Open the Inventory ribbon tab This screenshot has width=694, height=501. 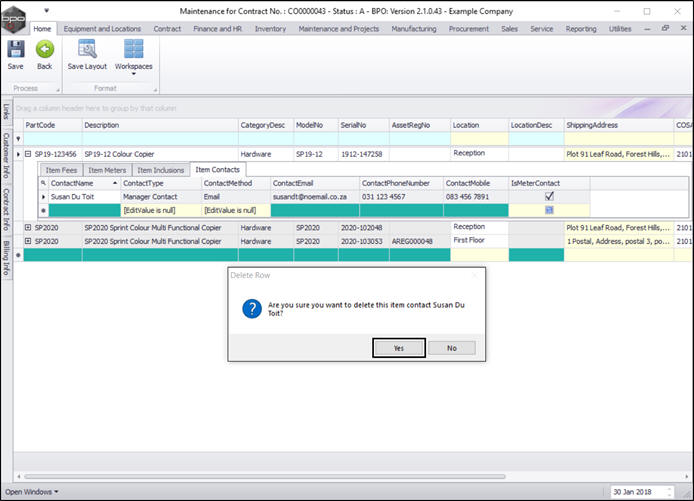click(270, 29)
